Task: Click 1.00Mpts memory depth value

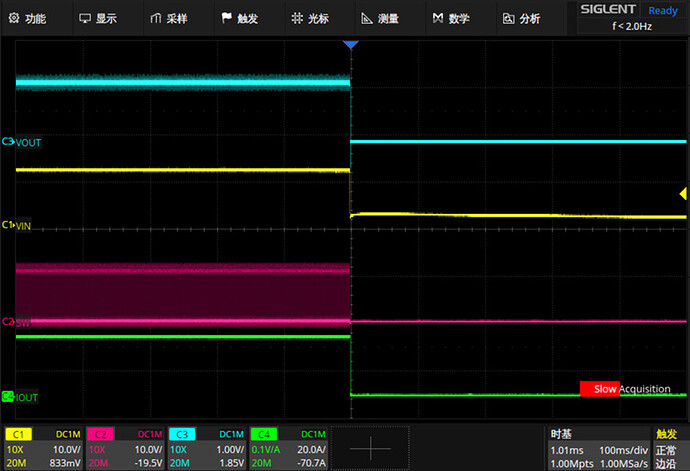Action: click(572, 464)
